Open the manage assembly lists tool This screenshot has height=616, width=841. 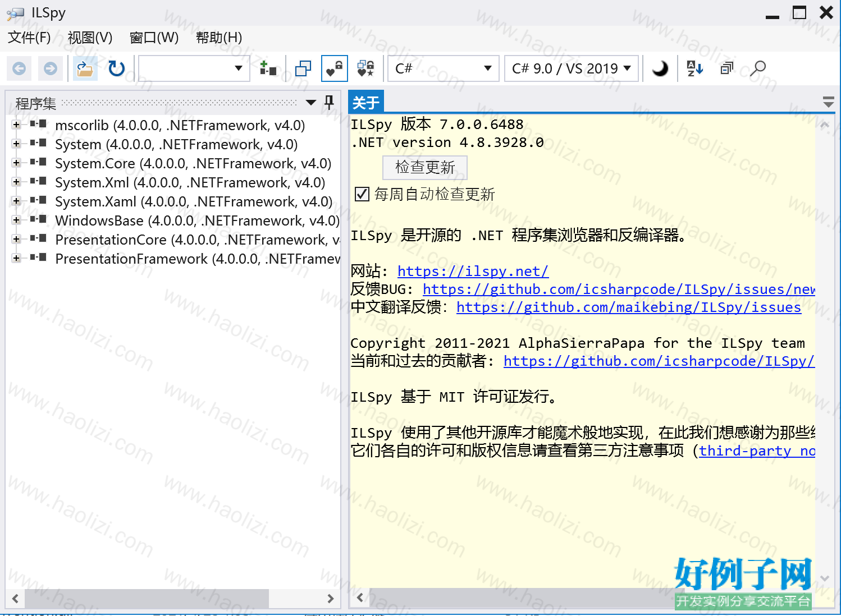(268, 68)
